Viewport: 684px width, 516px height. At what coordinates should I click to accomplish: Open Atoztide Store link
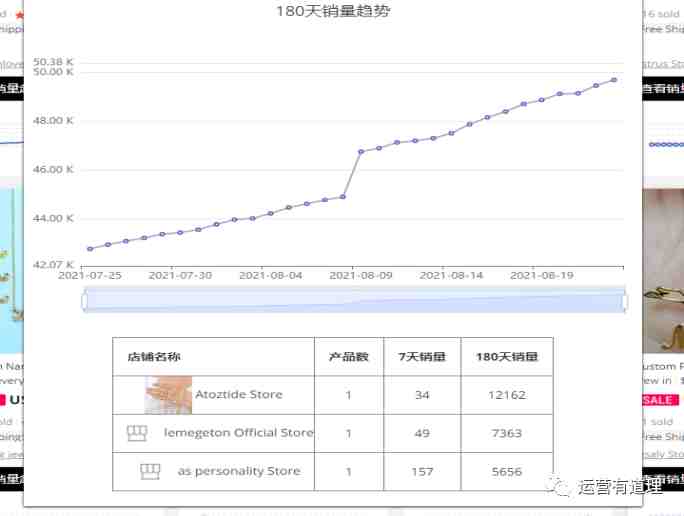coord(239,395)
